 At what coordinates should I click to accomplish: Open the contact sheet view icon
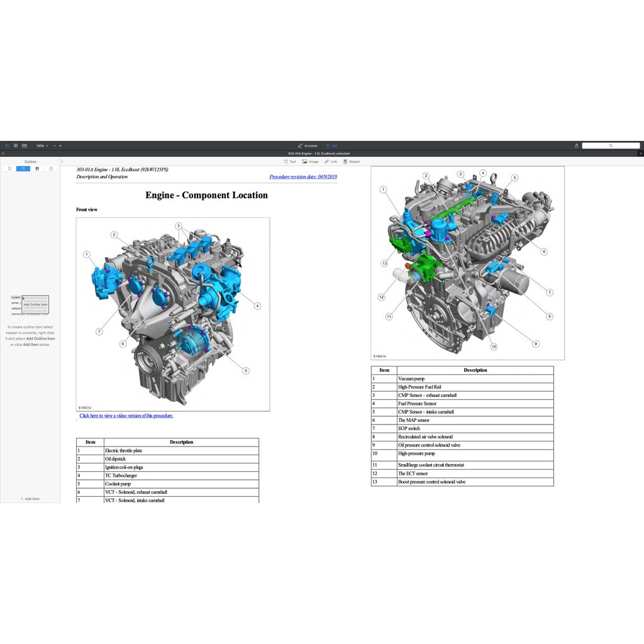[x=25, y=145]
